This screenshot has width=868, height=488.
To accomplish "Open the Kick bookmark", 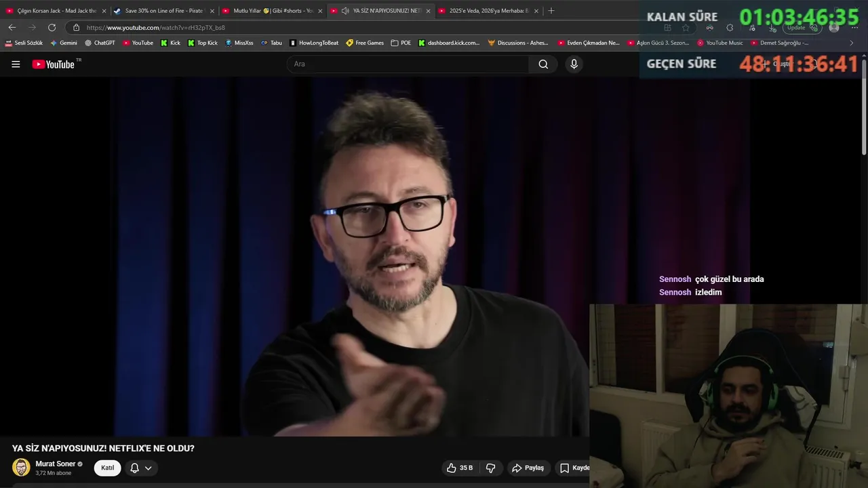I will [x=170, y=43].
